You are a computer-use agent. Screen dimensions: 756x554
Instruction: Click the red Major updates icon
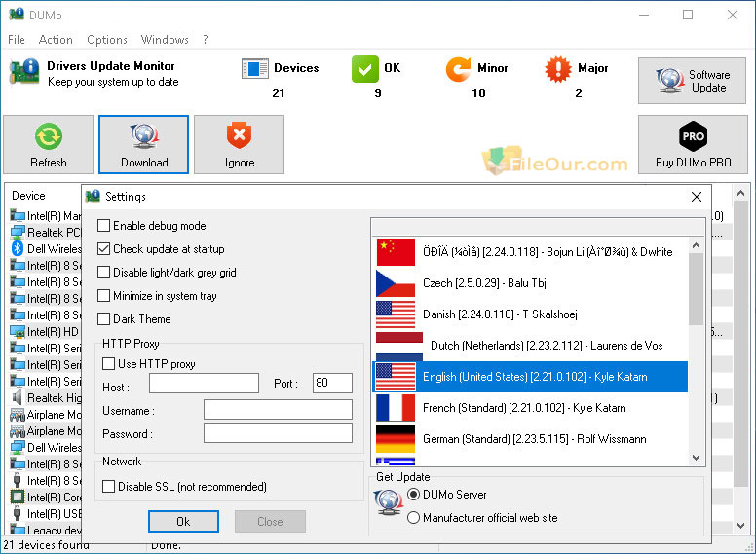tap(558, 69)
